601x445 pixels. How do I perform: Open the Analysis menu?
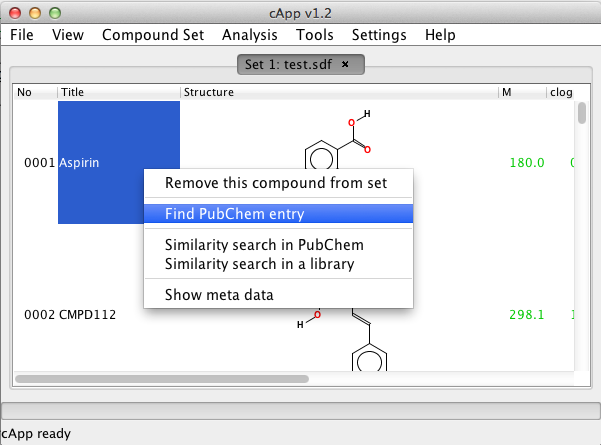(x=250, y=35)
